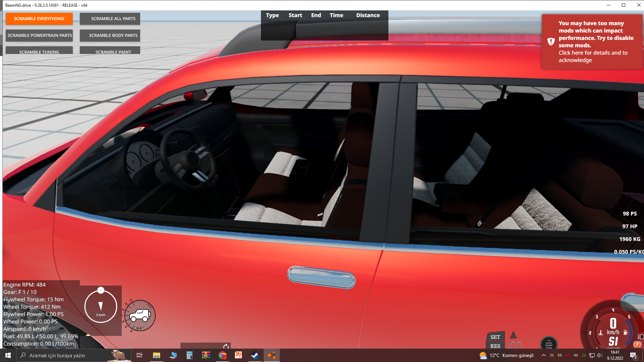Screen dimensions: 644x362
Task: Open File Explorer from taskbar
Action: [156, 355]
